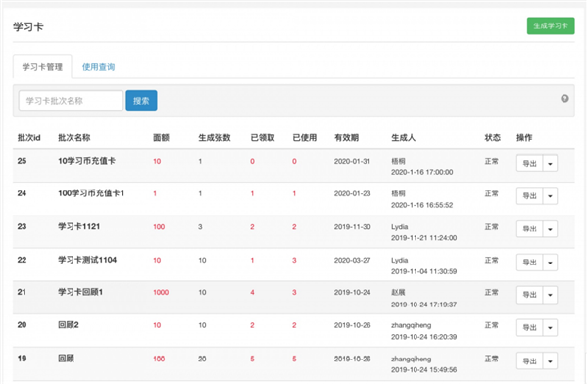Open caret dropdown for batch 19 回顾

pos(550,361)
